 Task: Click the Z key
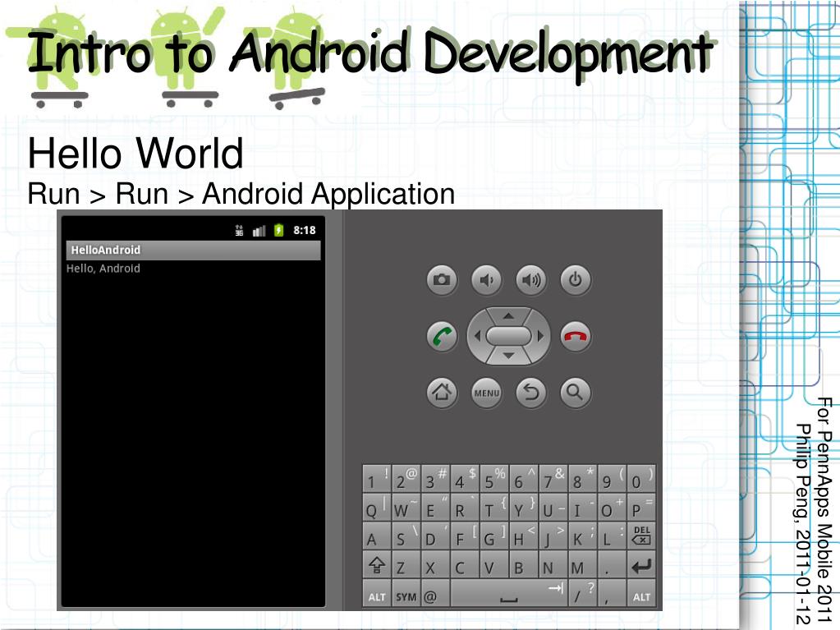click(x=406, y=565)
